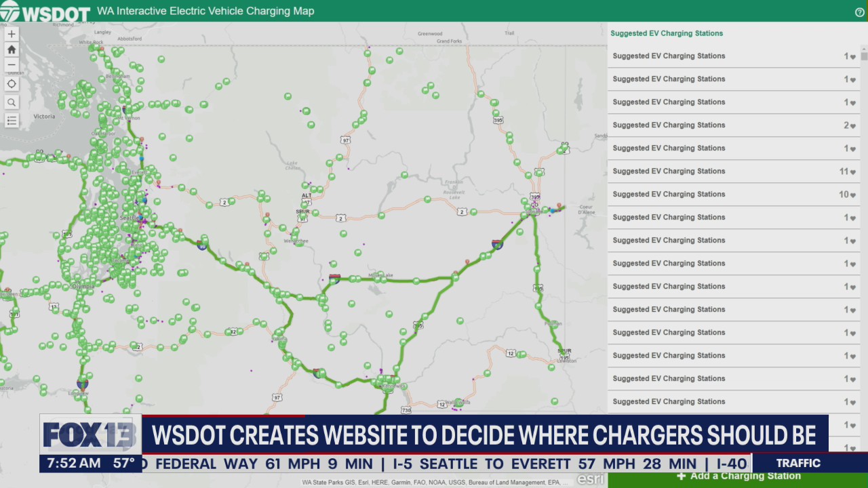Reset map to home extent
Screen dimensions: 868x488
point(12,49)
